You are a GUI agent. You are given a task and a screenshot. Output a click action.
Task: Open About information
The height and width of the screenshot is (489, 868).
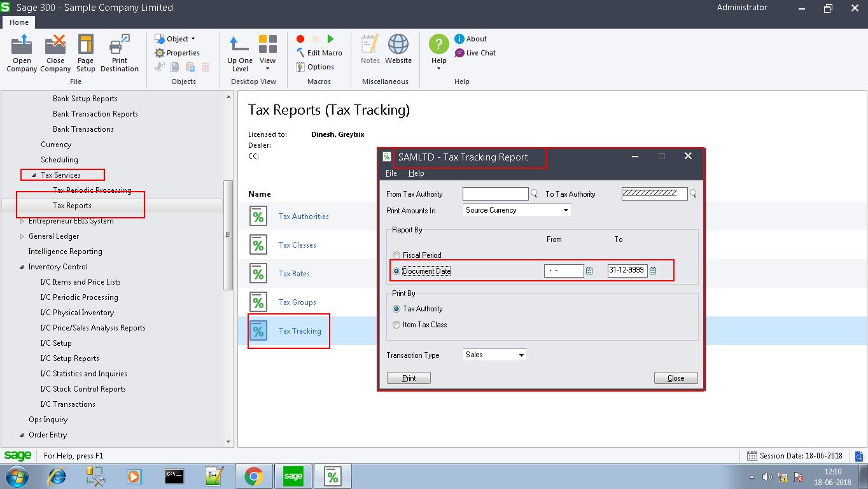click(x=470, y=39)
